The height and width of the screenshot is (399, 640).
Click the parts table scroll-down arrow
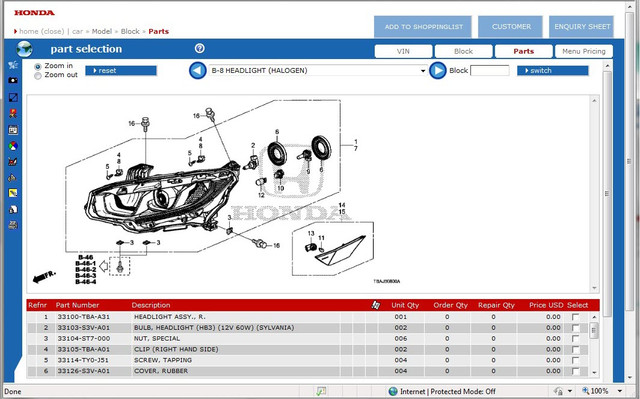pos(594,372)
